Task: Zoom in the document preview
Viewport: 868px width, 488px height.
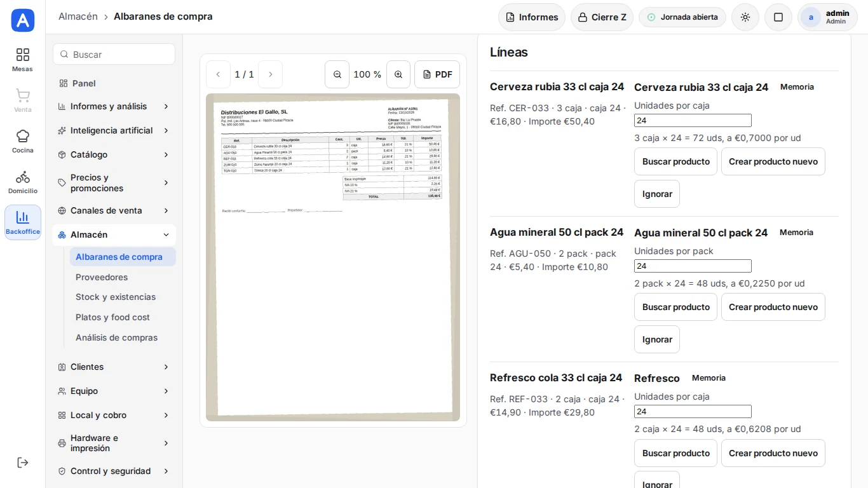Action: (x=398, y=74)
